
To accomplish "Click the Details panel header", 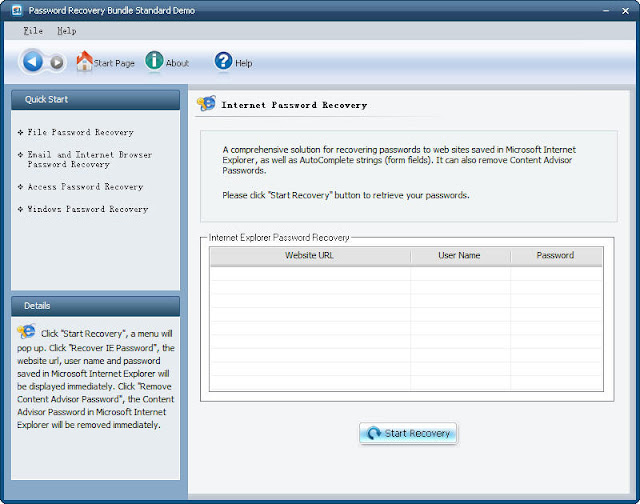I will pyautogui.click(x=96, y=306).
